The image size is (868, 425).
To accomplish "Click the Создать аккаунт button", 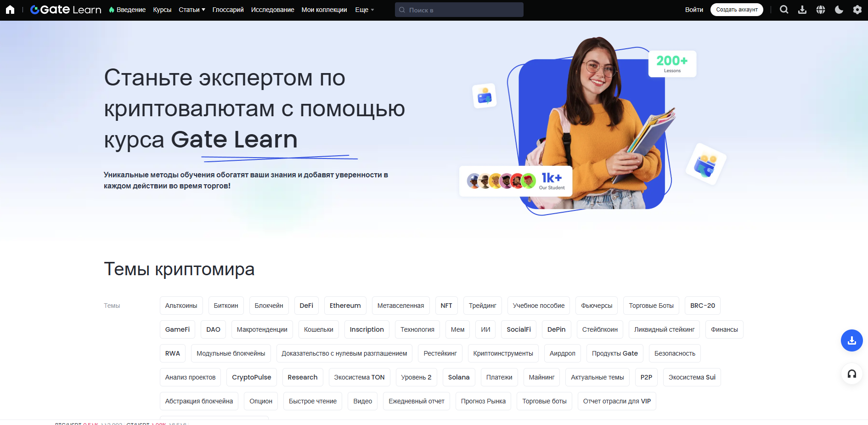I will (x=737, y=10).
